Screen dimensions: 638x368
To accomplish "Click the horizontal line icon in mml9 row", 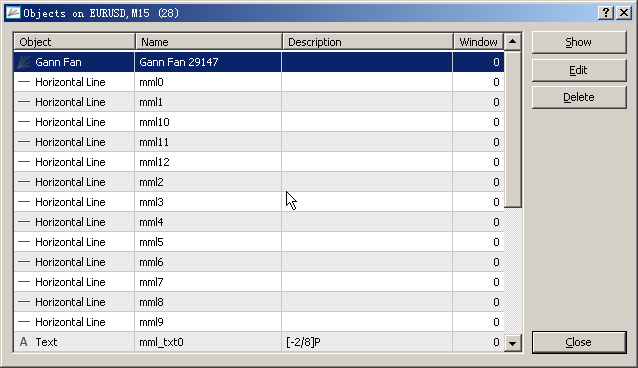I will click(x=24, y=322).
